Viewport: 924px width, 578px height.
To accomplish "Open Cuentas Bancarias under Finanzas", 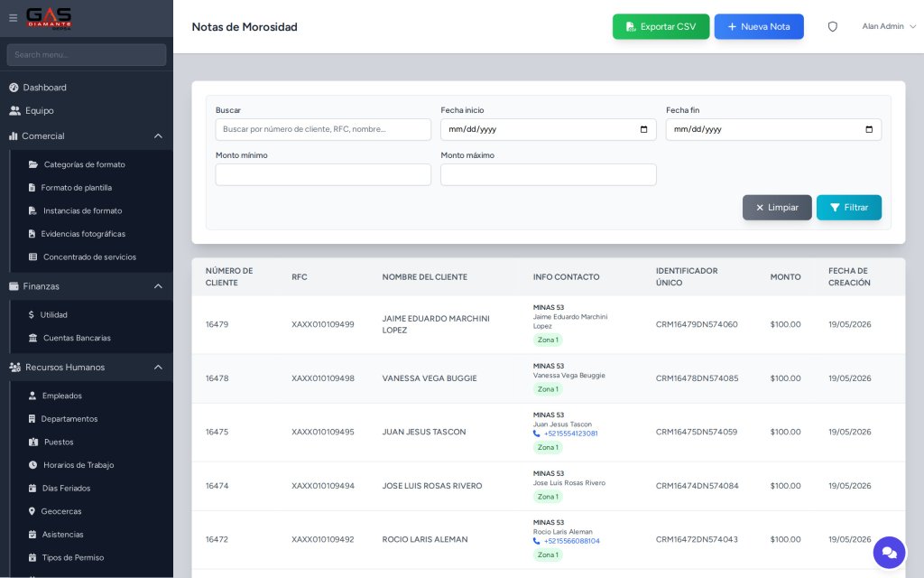I will point(77,338).
